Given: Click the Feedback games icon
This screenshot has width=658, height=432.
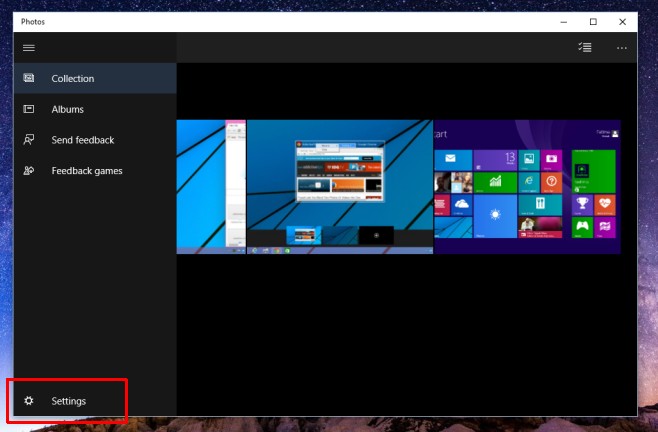Looking at the screenshot, I should (29, 171).
